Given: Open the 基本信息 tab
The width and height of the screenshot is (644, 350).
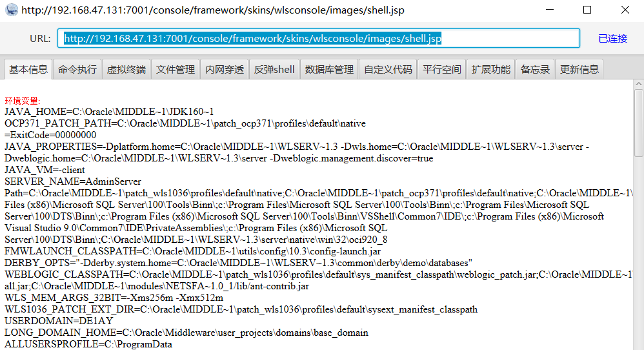Looking at the screenshot, I should [x=28, y=70].
